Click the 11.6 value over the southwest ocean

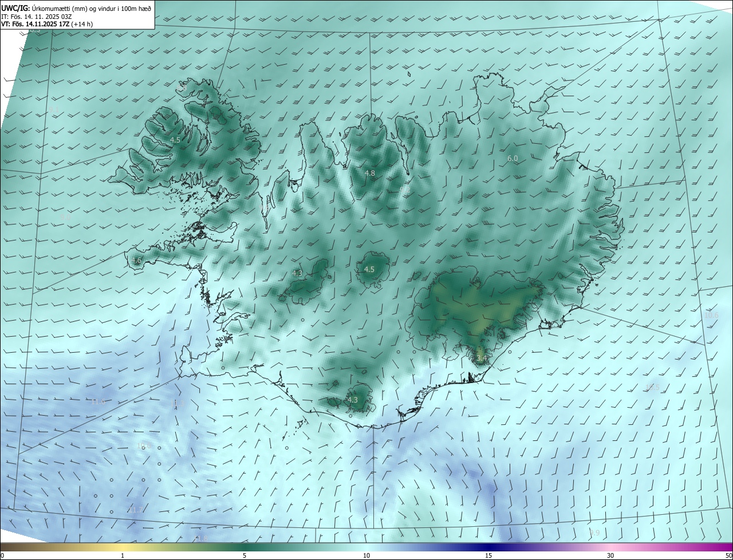pos(98,402)
